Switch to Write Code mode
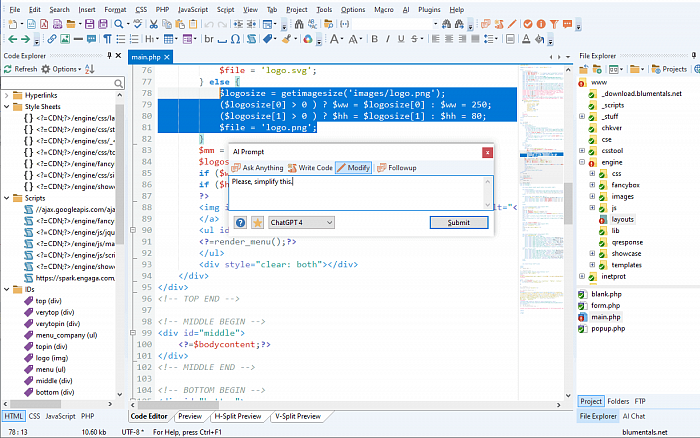Screen dimensions: 700x438 click(x=310, y=168)
